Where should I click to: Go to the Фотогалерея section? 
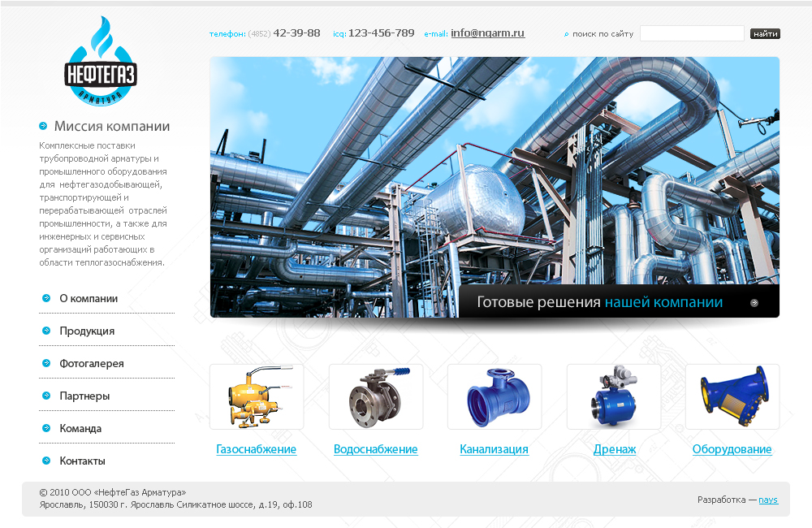[x=92, y=364]
